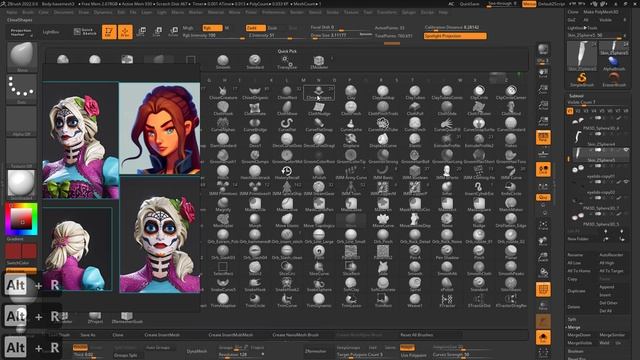Expand the Boolean section

coord(576,351)
